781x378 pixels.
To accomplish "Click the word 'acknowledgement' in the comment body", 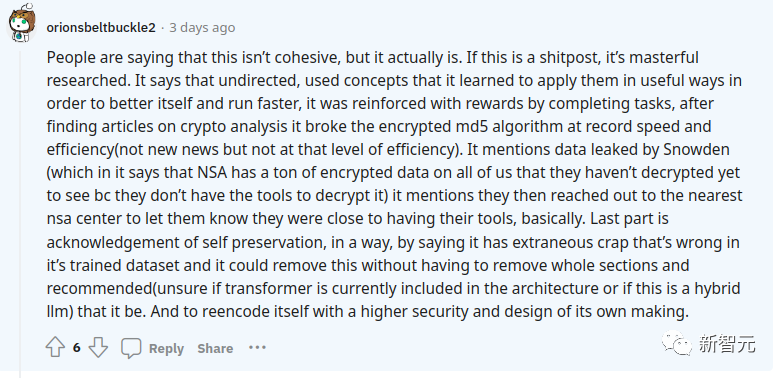I will tap(103, 243).
